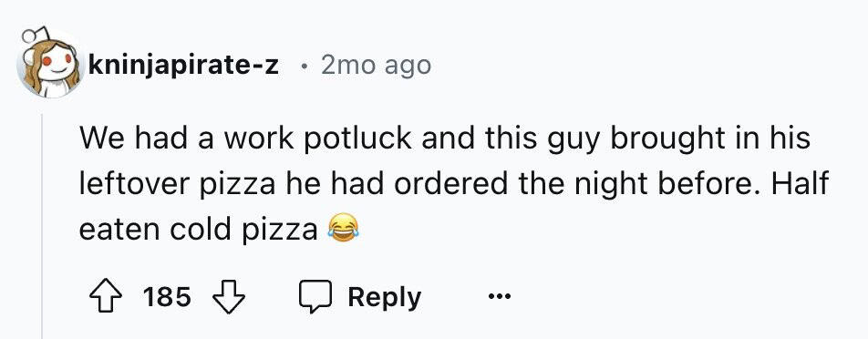Click the speech bubble reply icon

(315, 297)
